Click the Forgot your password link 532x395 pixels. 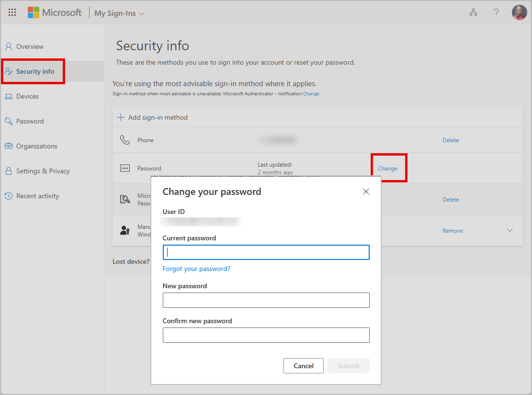[196, 269]
